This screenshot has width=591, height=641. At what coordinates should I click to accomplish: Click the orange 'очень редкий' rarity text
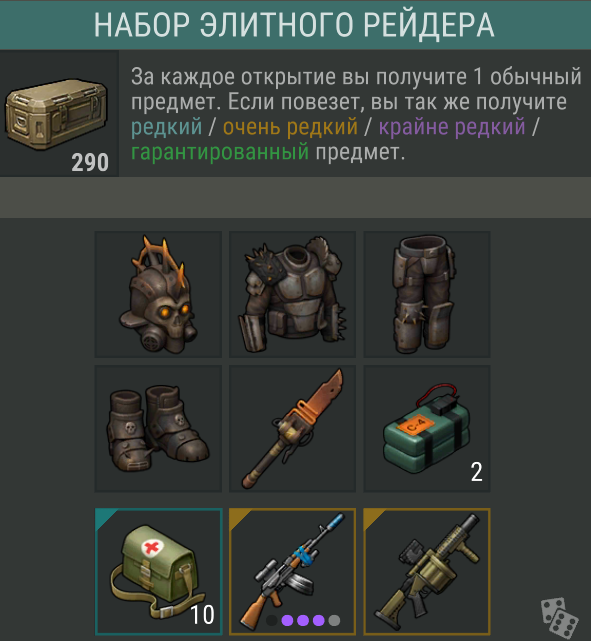pyautogui.click(x=290, y=127)
